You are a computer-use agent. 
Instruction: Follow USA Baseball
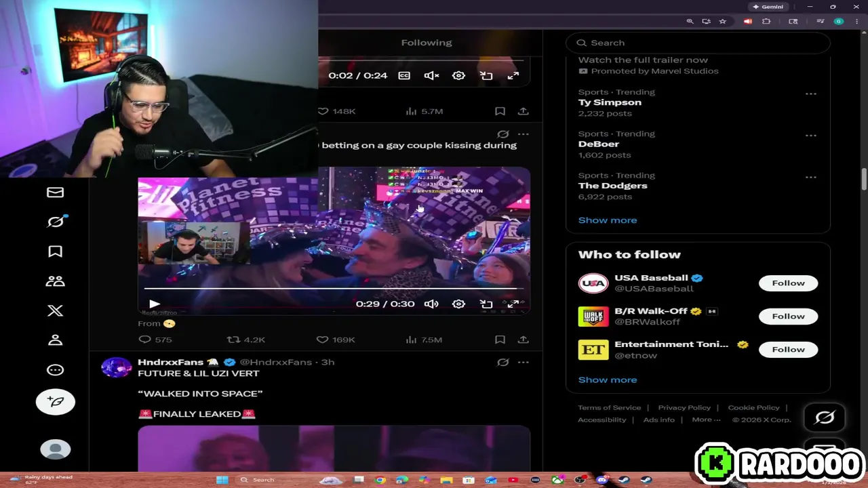(x=788, y=283)
